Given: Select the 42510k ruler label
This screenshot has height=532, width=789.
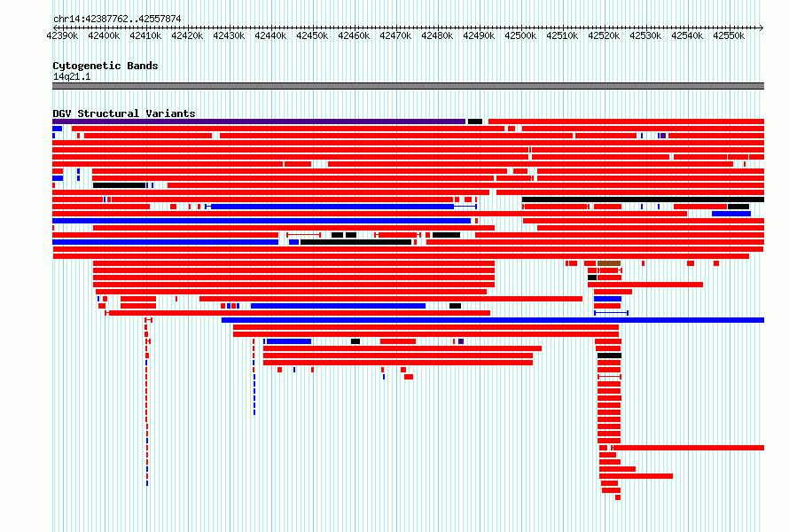Looking at the screenshot, I should (x=562, y=35).
